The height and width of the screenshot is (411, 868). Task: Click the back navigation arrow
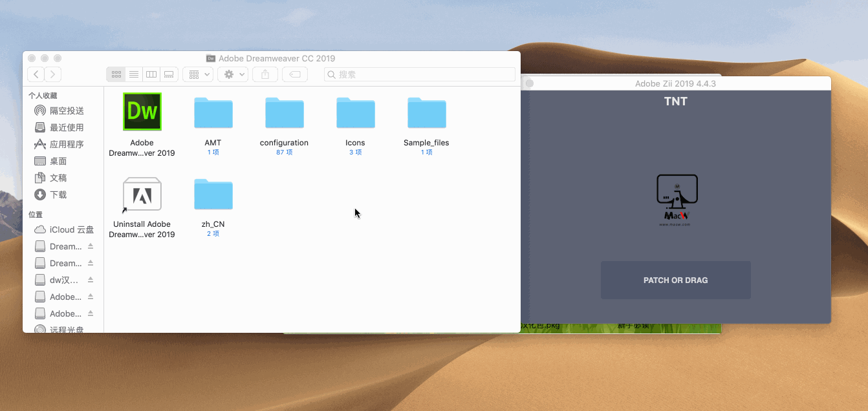(36, 74)
